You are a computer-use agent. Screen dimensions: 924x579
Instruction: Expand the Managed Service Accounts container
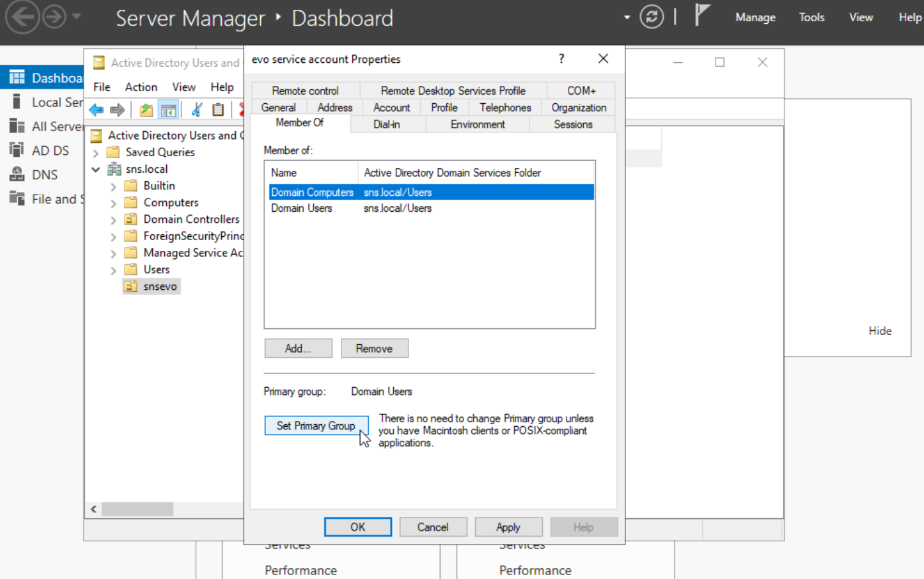tap(113, 253)
